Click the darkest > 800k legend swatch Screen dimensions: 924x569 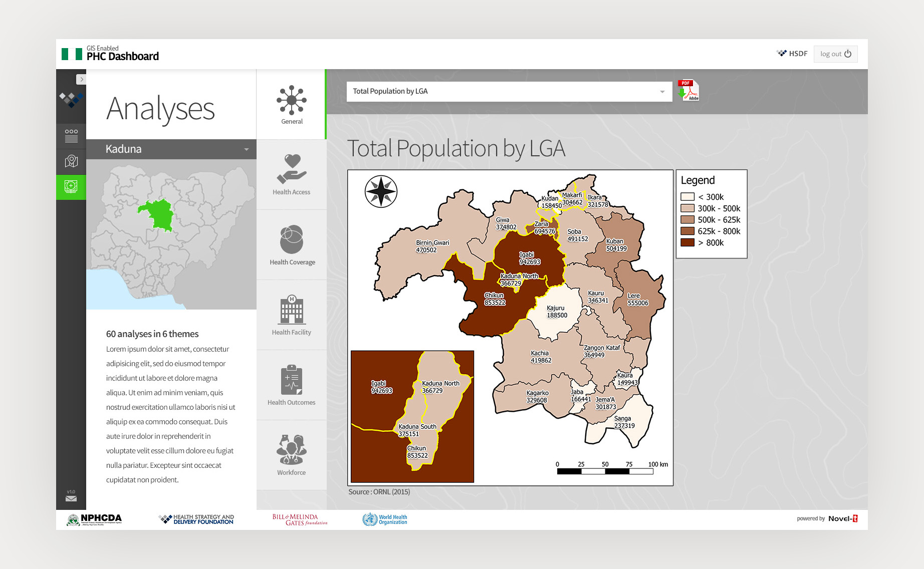click(x=687, y=243)
